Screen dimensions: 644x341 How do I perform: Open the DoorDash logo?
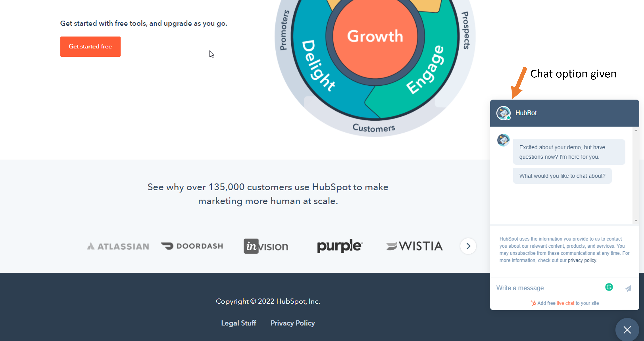(x=192, y=246)
